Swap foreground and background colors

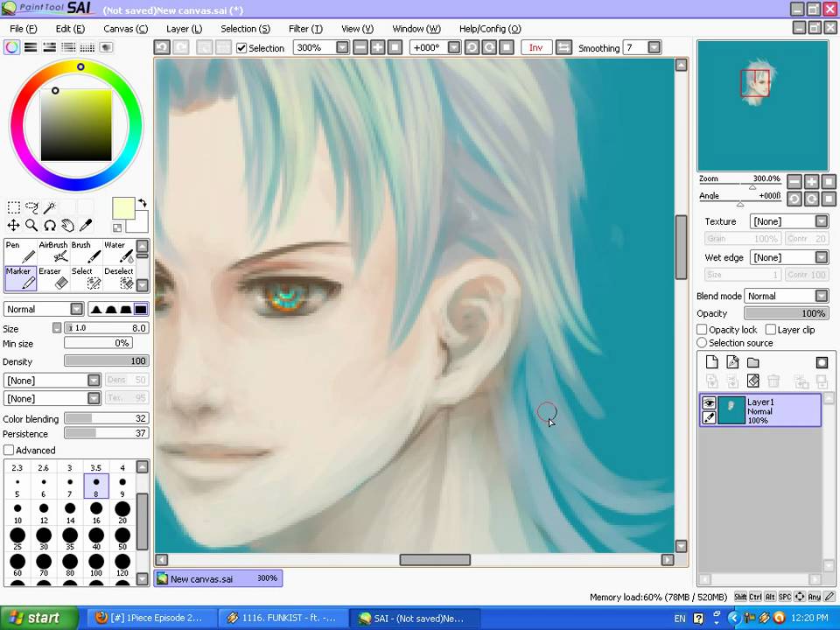[x=143, y=203]
